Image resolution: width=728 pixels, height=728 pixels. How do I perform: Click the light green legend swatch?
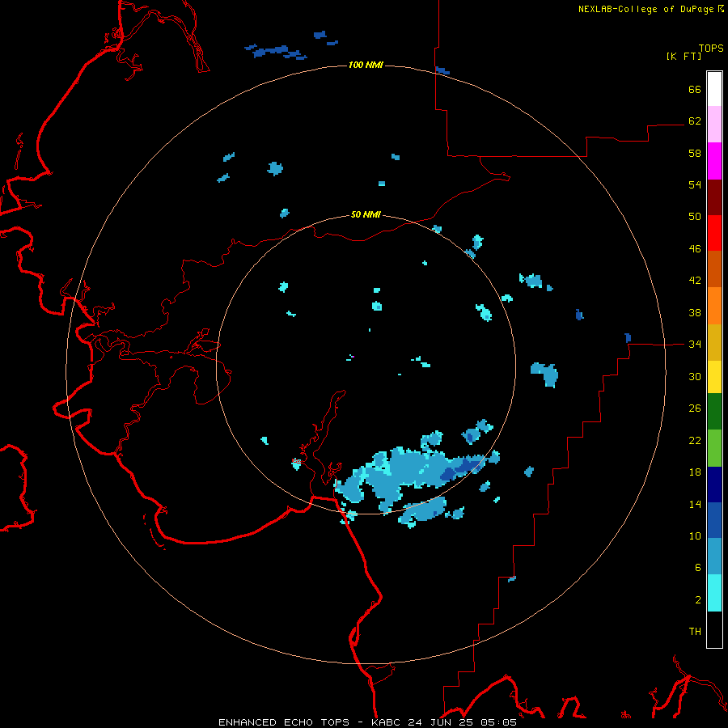pos(714,448)
